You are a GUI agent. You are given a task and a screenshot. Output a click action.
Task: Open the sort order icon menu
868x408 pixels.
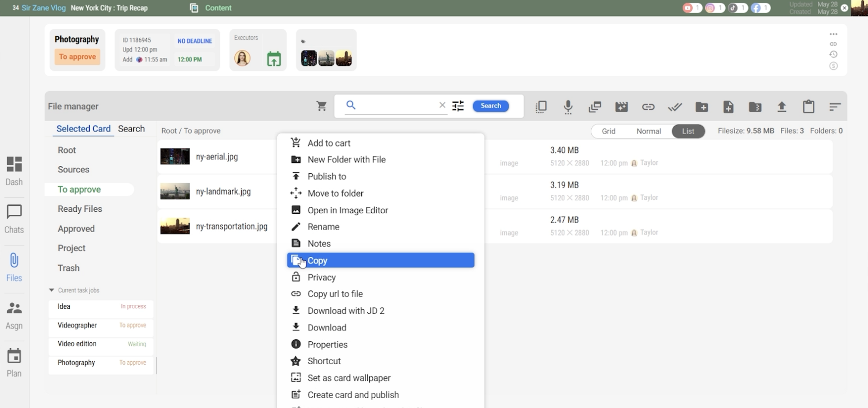click(x=835, y=107)
